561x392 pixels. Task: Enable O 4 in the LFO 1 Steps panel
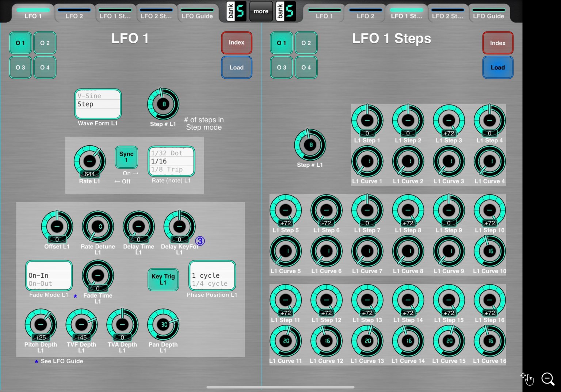click(x=306, y=68)
